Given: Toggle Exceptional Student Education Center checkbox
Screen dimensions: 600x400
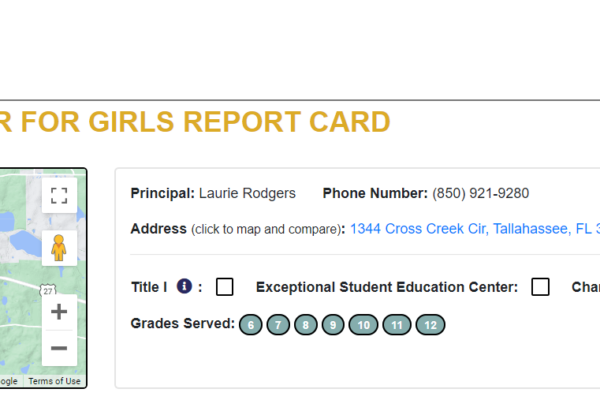Looking at the screenshot, I should coord(540,287).
